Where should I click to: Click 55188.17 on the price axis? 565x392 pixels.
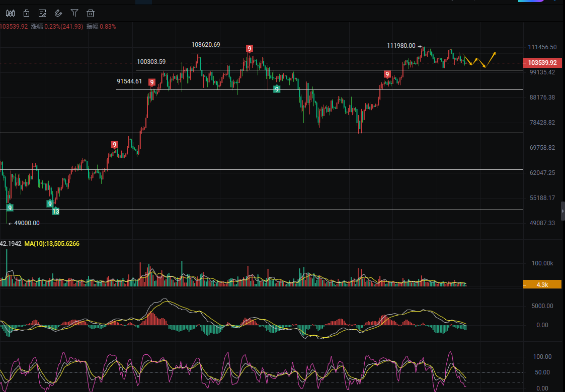pyautogui.click(x=542, y=198)
